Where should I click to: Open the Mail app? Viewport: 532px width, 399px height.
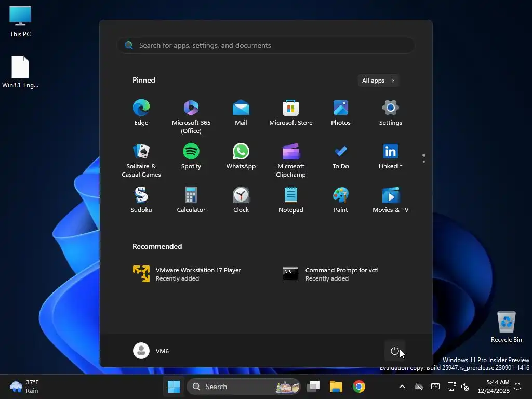pyautogui.click(x=241, y=113)
